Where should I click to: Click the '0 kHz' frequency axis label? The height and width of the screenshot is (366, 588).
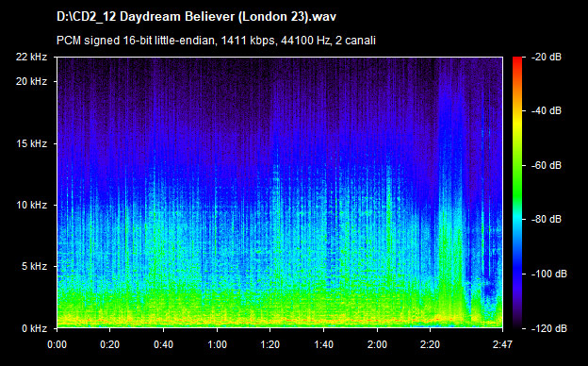coord(34,329)
